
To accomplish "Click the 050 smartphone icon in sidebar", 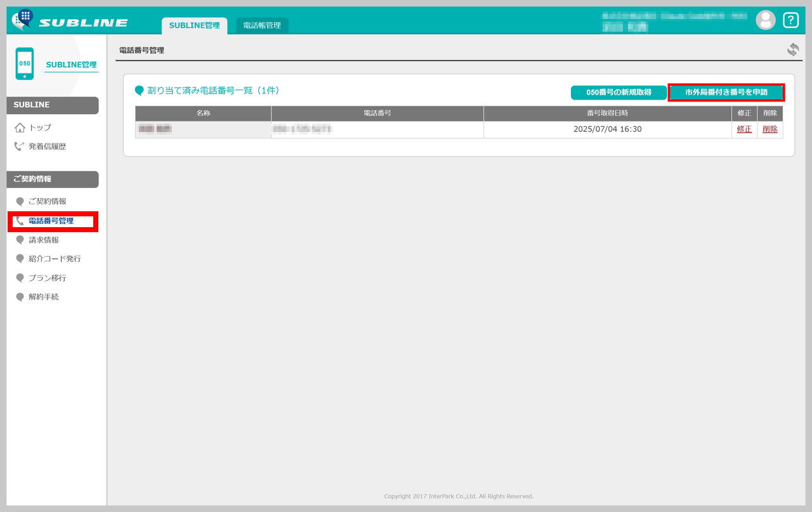I will click(25, 63).
